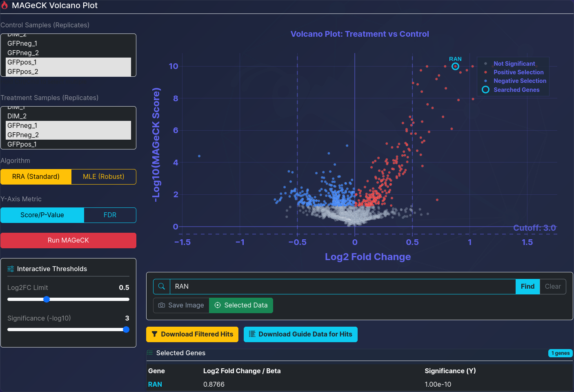Image resolution: width=574 pixels, height=392 pixels.
Task: Click the list icon next to Selected Genes
Action: pyautogui.click(x=150, y=353)
